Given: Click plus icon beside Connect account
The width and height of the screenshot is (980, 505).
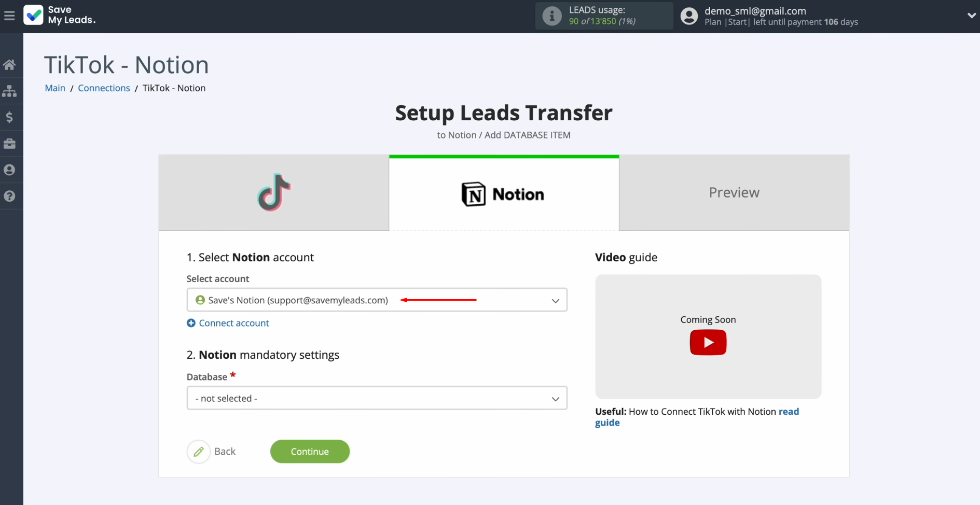Looking at the screenshot, I should coord(191,323).
